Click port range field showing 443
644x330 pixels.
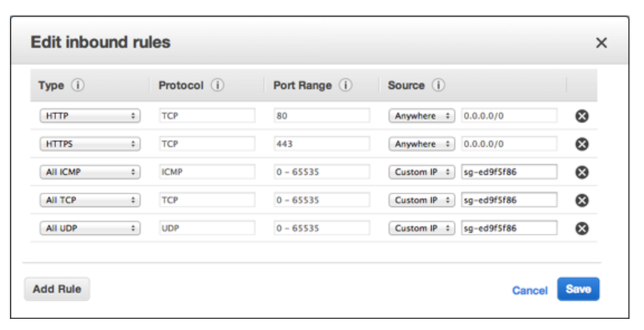coord(321,144)
